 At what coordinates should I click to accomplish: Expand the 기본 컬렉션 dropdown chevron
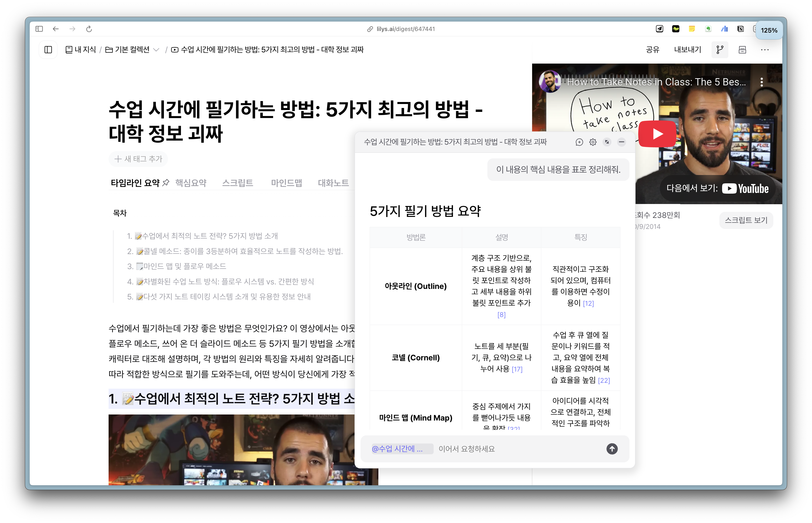(x=156, y=50)
